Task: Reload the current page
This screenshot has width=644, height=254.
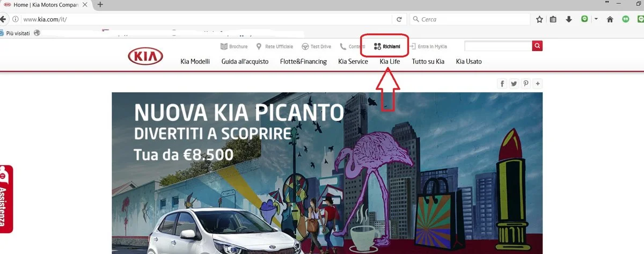Action: tap(399, 19)
